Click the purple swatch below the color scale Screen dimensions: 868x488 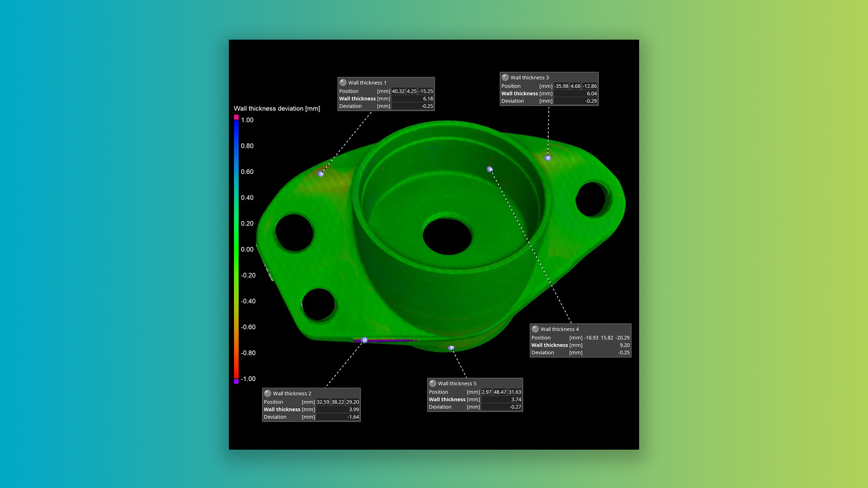(236, 381)
